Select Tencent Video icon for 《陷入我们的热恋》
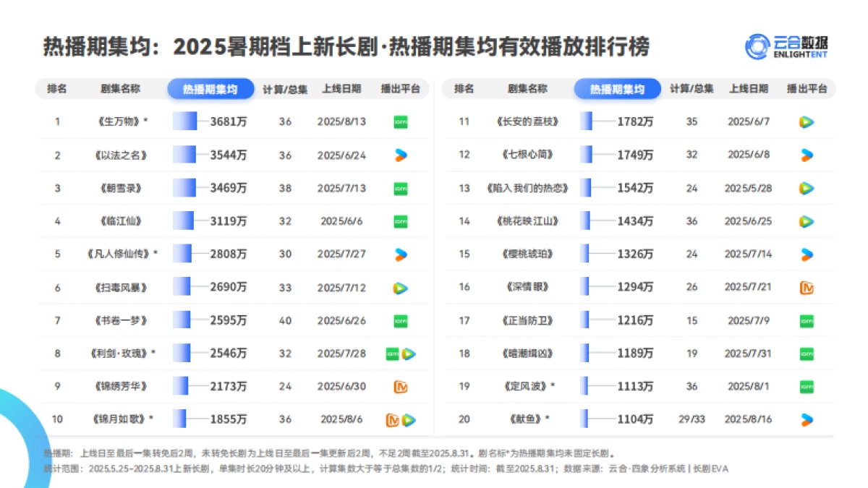The width and height of the screenshot is (868, 488). coord(805,188)
